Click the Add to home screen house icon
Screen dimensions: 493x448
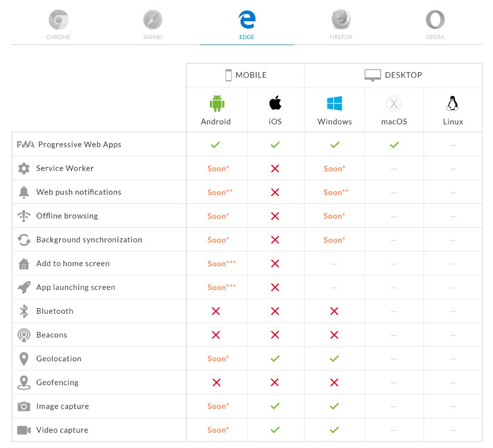tap(24, 264)
